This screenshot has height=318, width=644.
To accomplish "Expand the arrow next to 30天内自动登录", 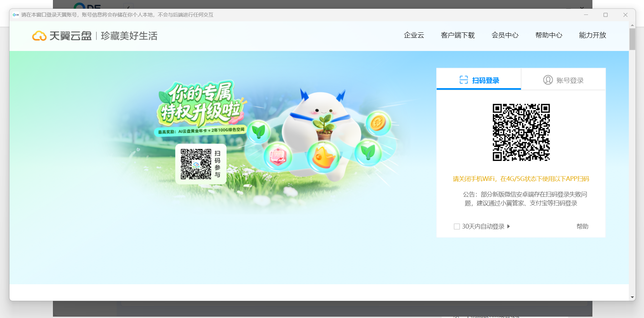I will (x=508, y=227).
